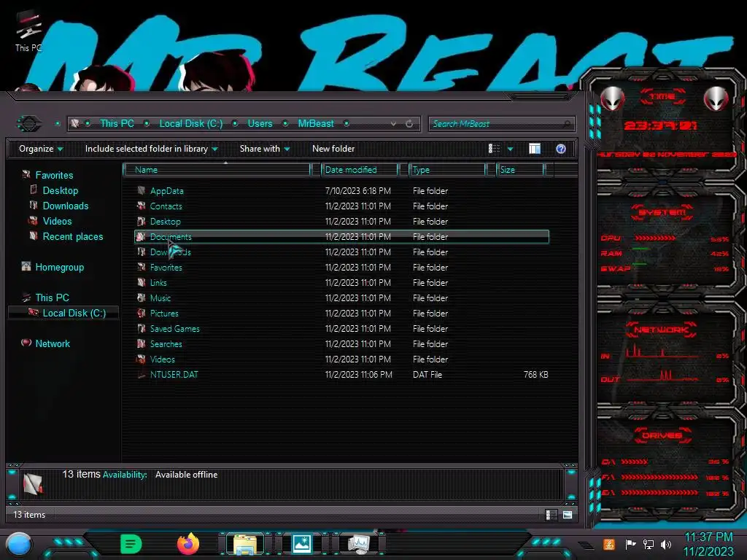This screenshot has height=560, width=747.
Task: Open the system monitor taskbar button
Action: coord(359,544)
